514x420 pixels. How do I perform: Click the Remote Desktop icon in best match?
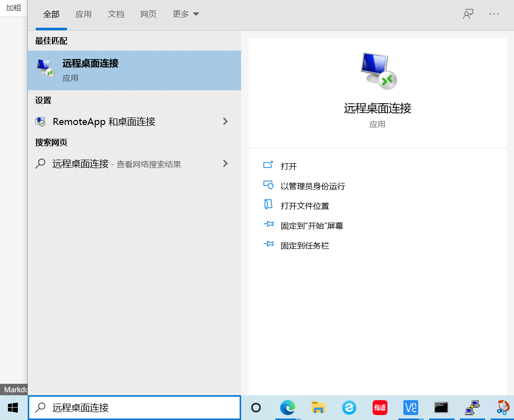(x=45, y=68)
